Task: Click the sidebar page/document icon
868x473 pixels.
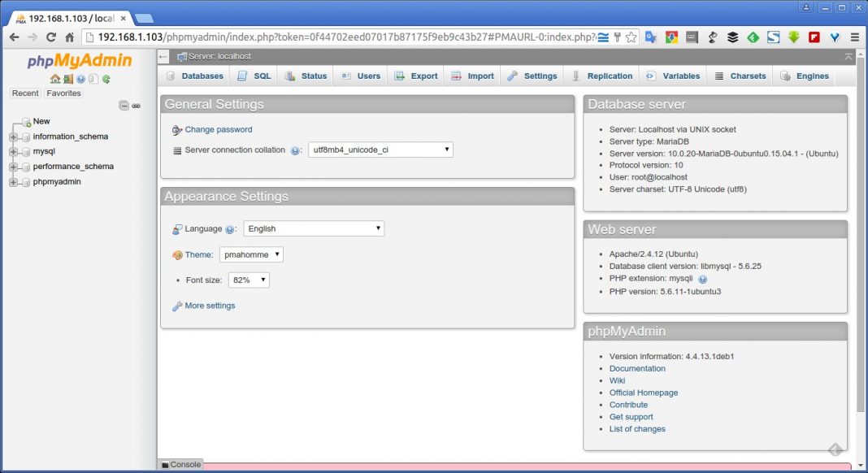Action: (x=93, y=79)
